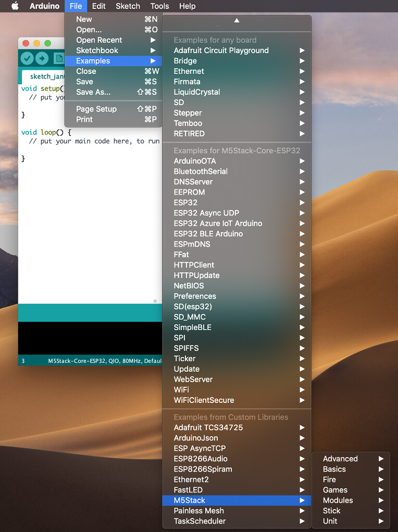Open the Painless Mesh examples submenu
This screenshot has height=532, width=398.
tap(237, 511)
